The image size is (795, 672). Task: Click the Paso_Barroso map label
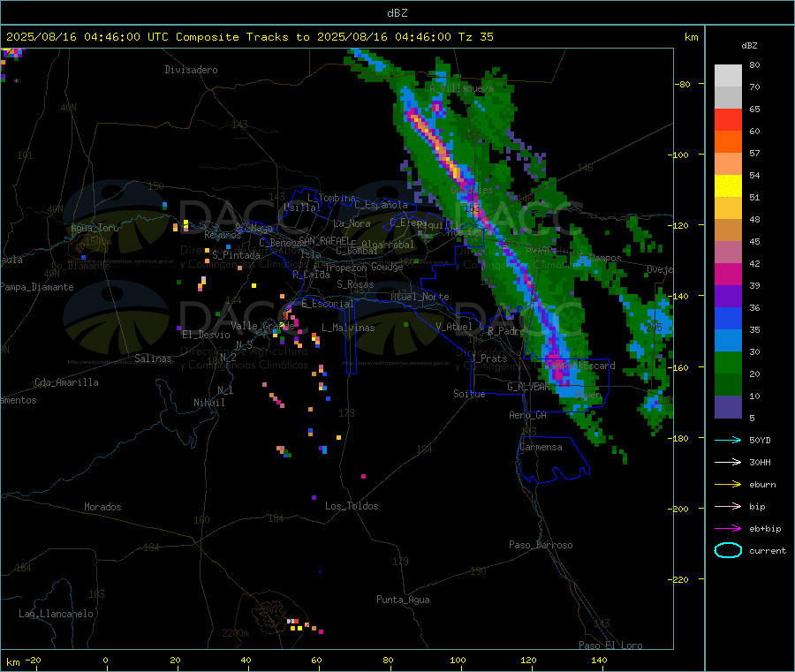[x=541, y=545]
